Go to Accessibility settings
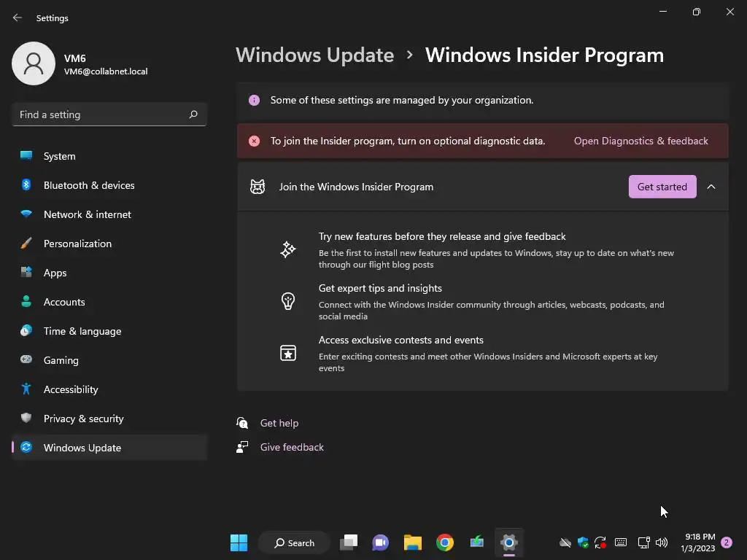This screenshot has height=560, width=747. 109,389
